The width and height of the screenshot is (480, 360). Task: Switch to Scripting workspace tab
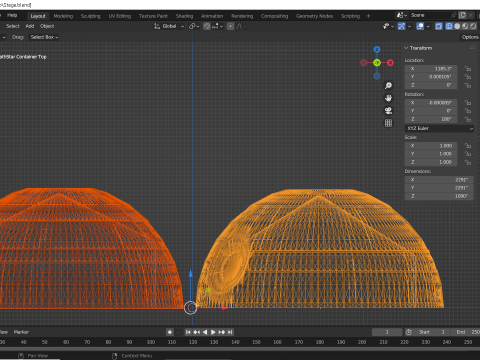click(350, 16)
